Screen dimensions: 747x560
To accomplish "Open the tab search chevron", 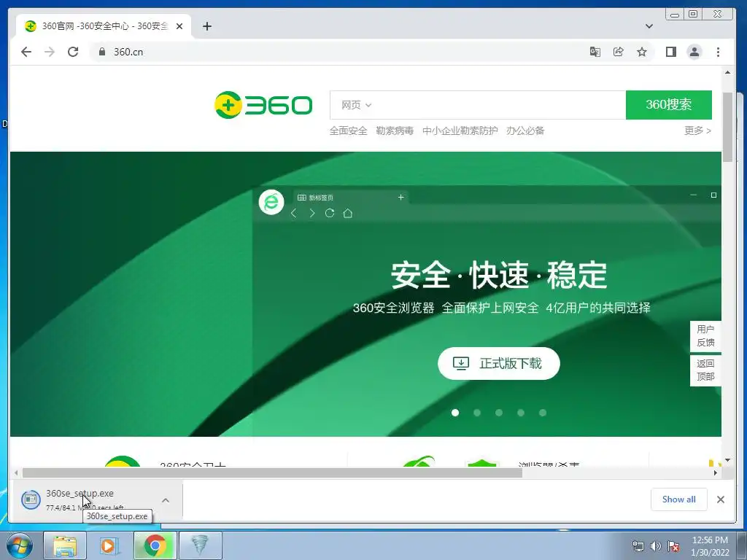I will 649,26.
